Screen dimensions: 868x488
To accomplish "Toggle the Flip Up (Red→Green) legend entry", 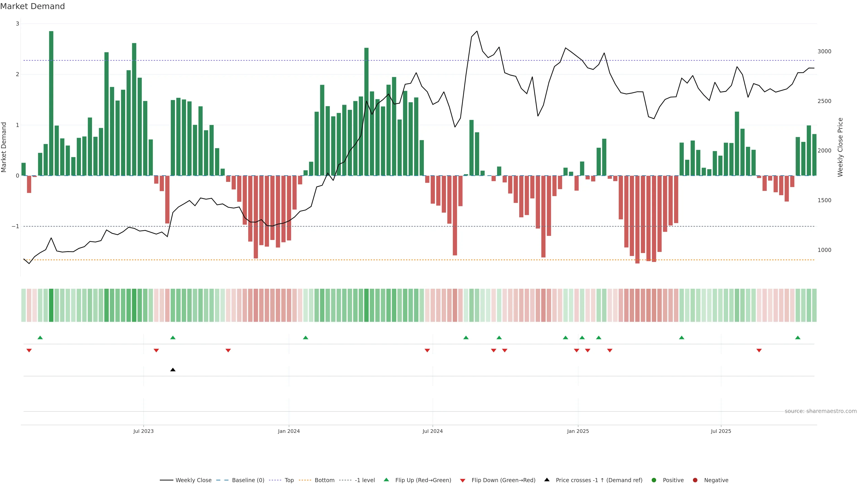I will (423, 480).
